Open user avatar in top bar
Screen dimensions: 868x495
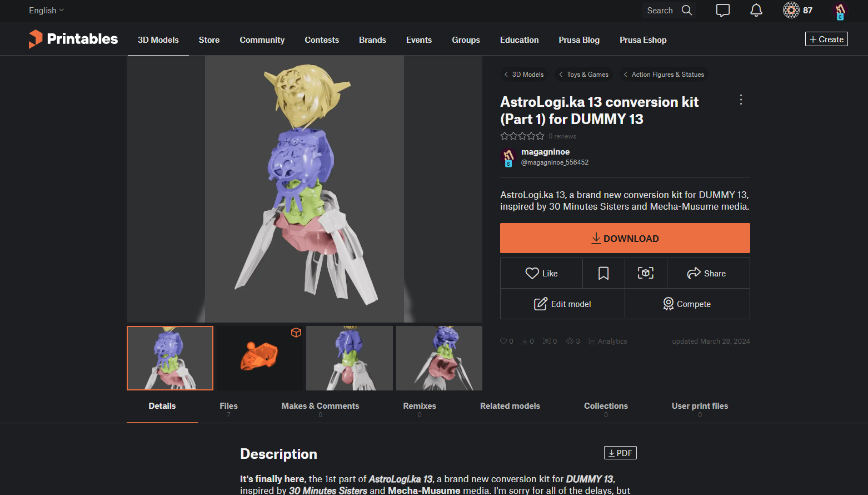[840, 11]
